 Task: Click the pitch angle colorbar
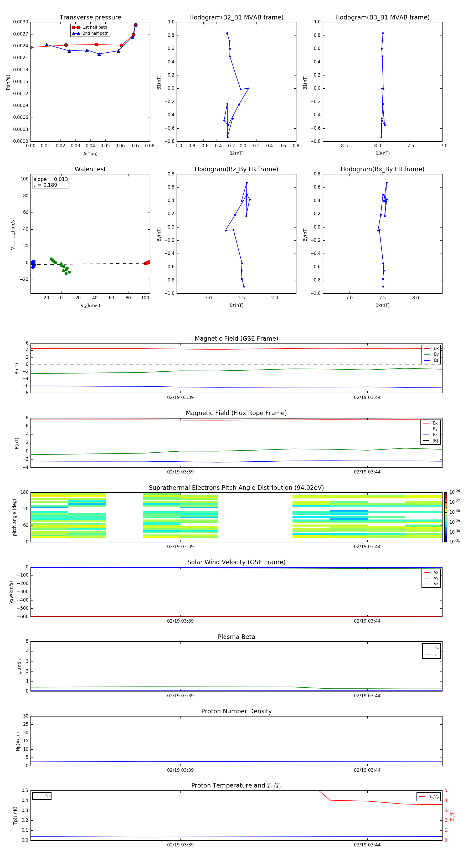click(x=446, y=517)
